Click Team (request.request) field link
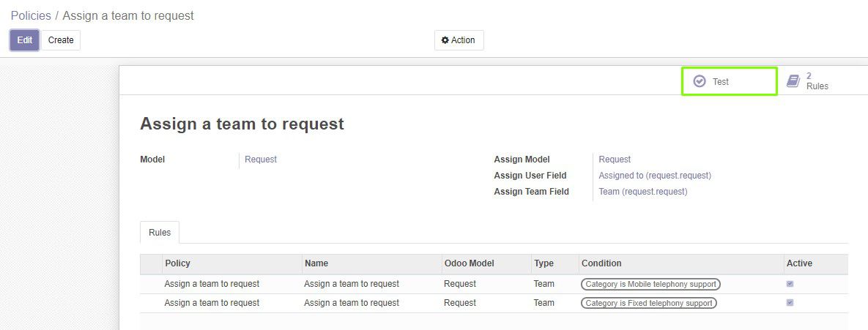868x330 pixels. (643, 192)
